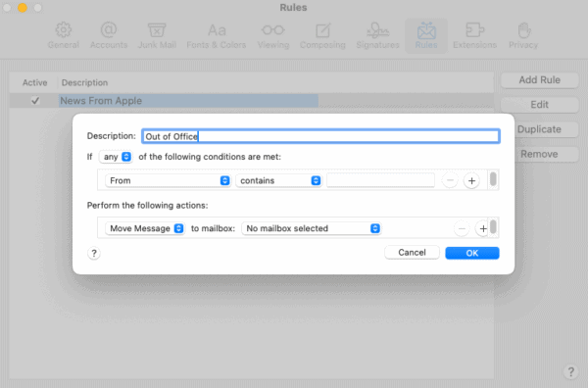
Task: Remove condition with the minus button
Action: click(450, 180)
